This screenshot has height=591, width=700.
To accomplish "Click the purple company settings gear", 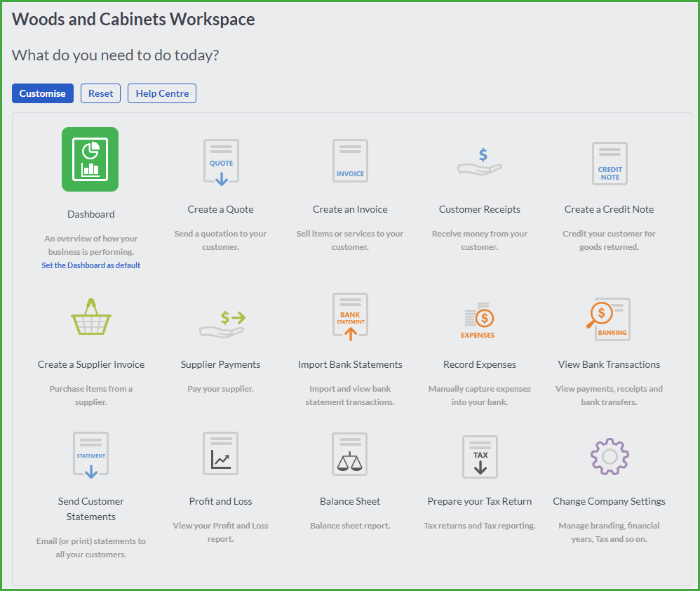I will coord(610,456).
